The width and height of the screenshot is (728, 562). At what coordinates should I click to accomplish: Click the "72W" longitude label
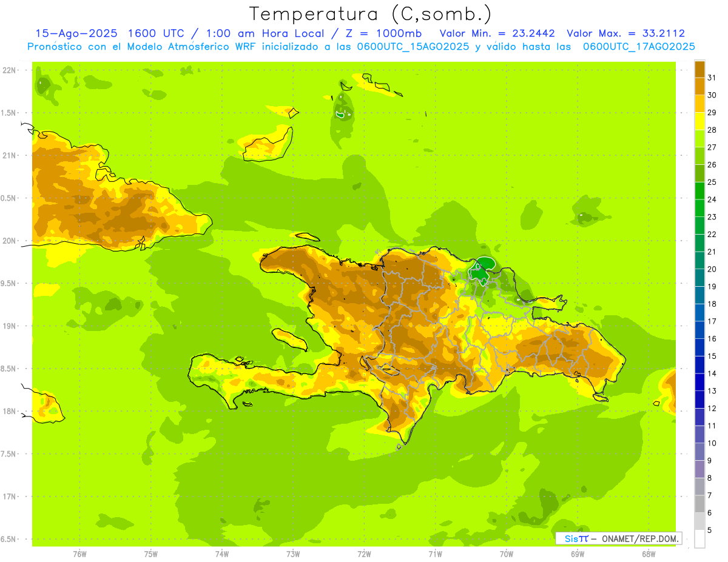pyautogui.click(x=364, y=554)
